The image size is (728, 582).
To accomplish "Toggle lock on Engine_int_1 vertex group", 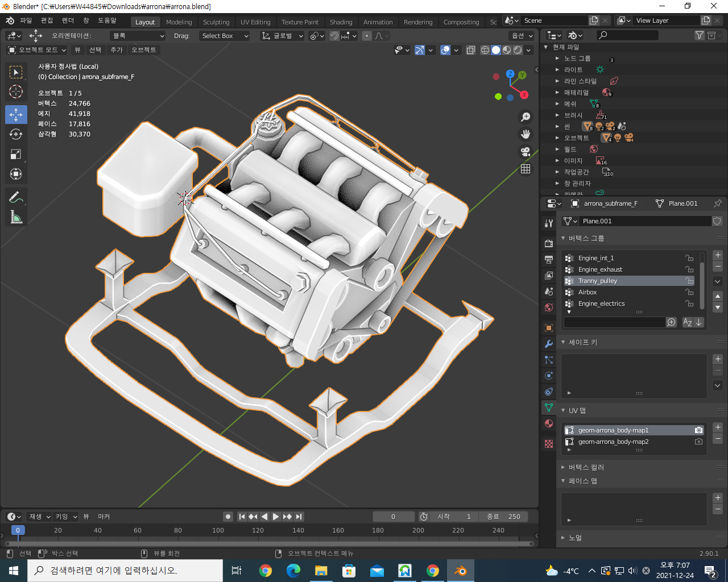I will (689, 258).
